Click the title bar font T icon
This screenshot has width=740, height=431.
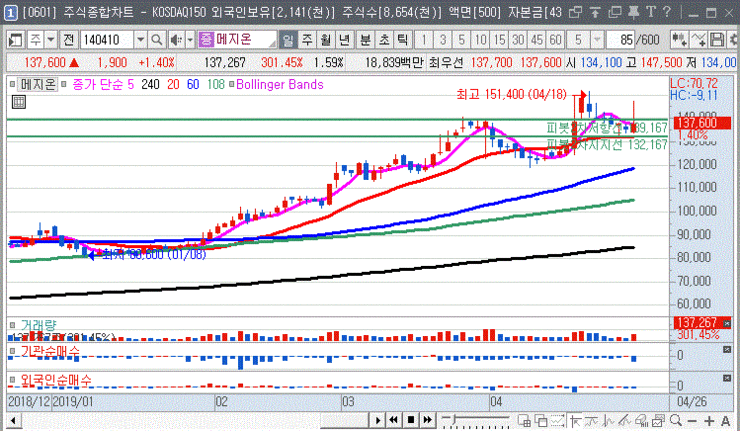coord(651,12)
